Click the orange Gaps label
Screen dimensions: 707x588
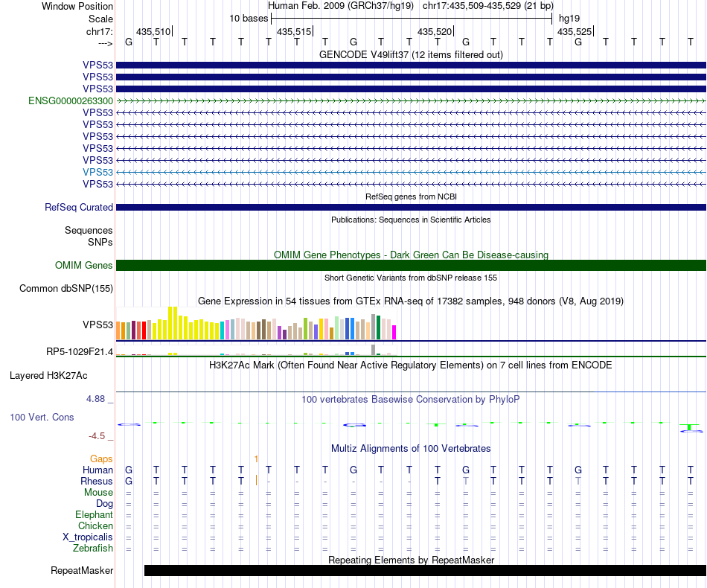click(101, 459)
